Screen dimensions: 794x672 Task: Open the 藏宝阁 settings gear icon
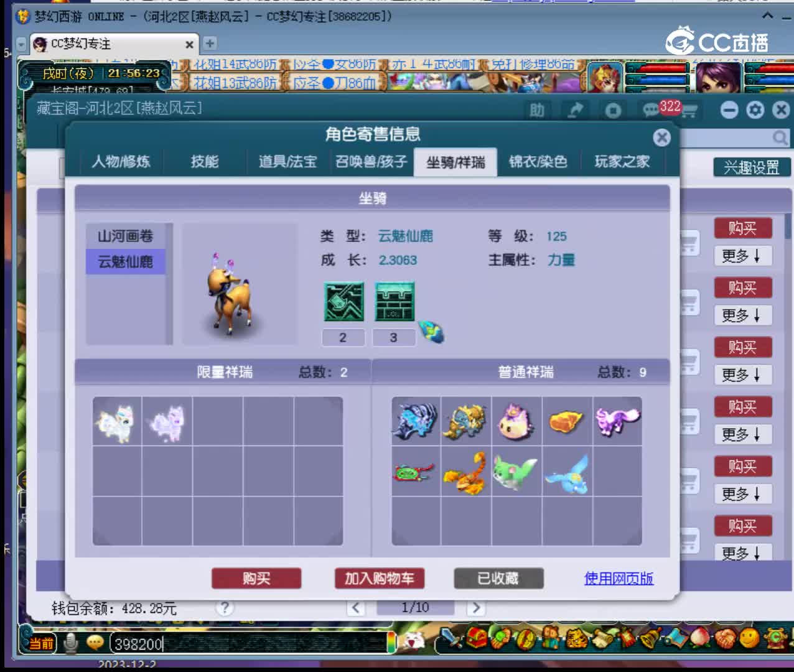[755, 110]
